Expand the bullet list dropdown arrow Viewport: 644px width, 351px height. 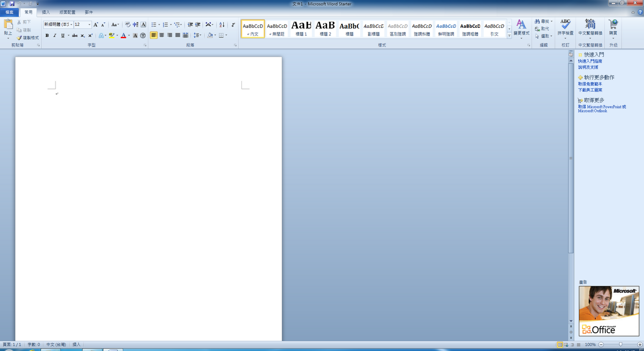tap(159, 25)
